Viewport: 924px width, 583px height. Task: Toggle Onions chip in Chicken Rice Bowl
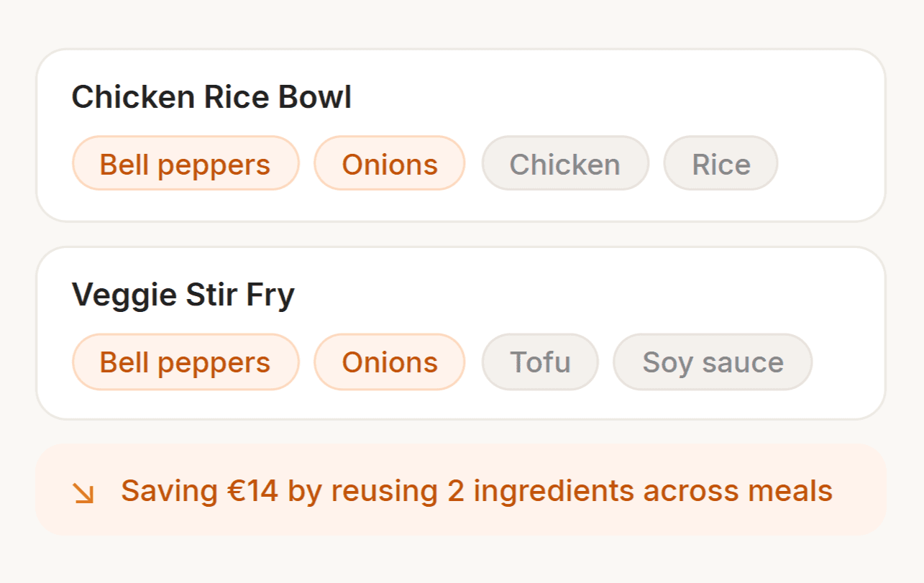[389, 165]
